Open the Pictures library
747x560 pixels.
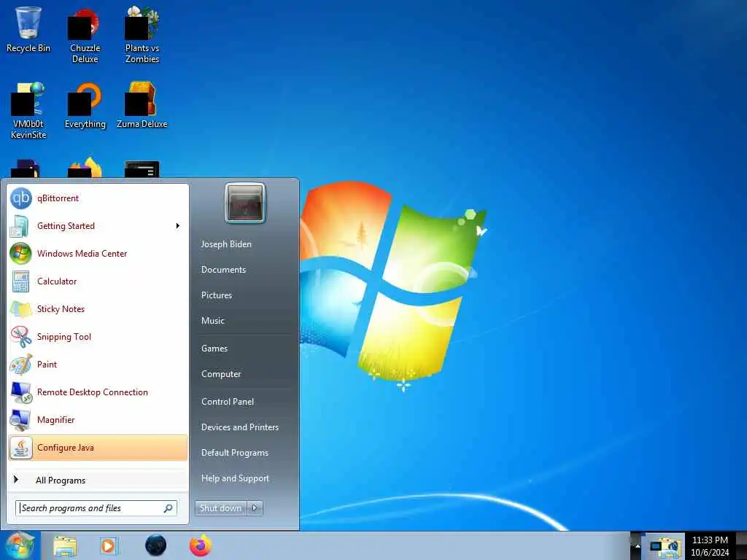(217, 295)
